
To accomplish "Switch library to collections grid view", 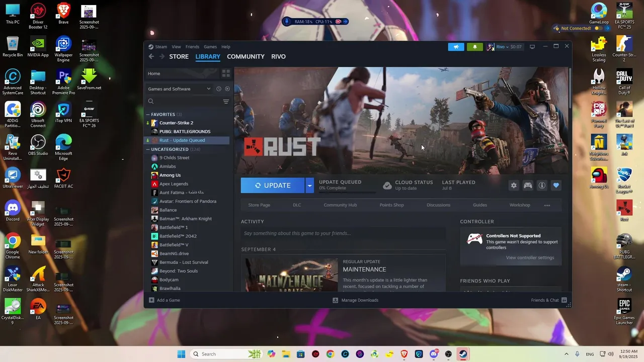I will [226, 73].
